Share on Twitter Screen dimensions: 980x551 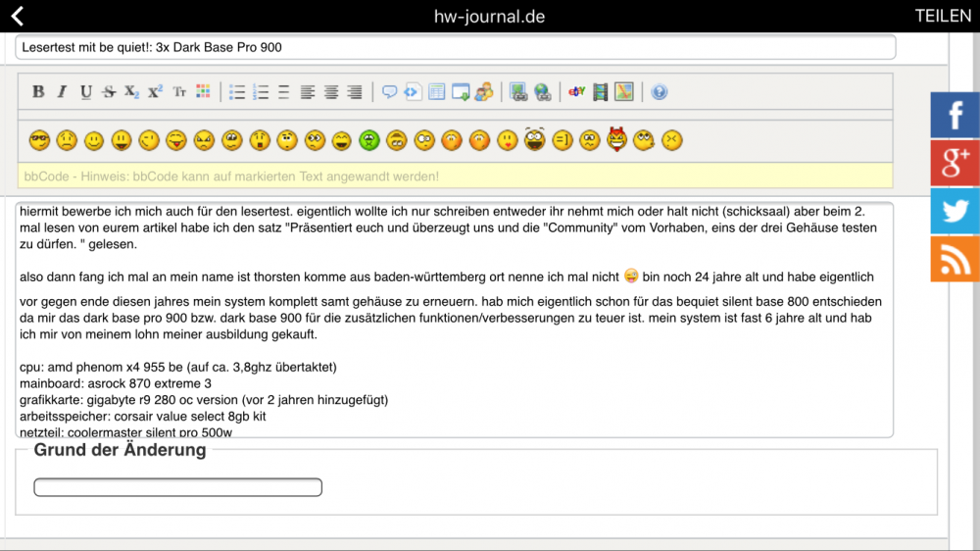click(955, 212)
